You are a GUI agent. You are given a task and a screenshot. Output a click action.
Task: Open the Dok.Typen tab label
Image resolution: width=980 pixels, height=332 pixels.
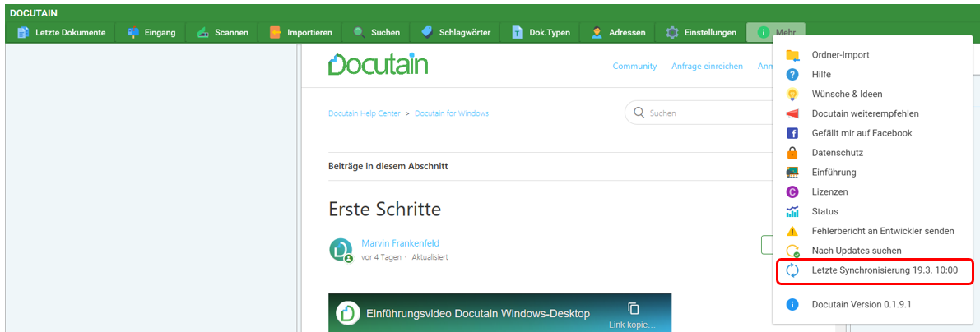(x=550, y=32)
